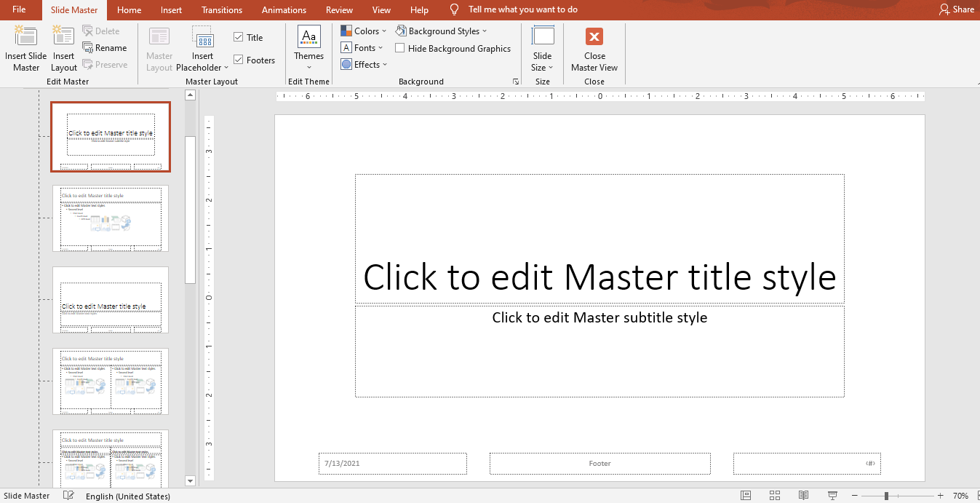The height and width of the screenshot is (503, 980).
Task: Open the Background group dialog launcher
Action: [x=516, y=82]
